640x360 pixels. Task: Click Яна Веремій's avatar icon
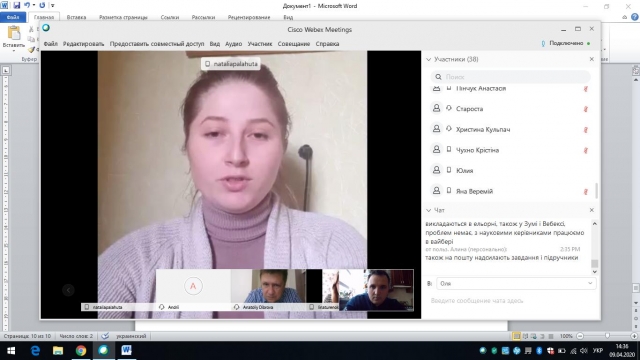[436, 190]
